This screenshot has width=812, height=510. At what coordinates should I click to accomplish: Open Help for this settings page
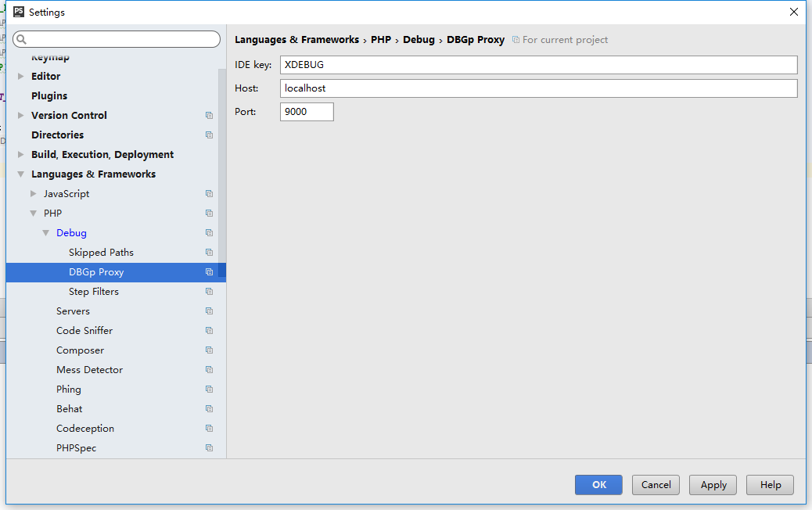click(770, 485)
